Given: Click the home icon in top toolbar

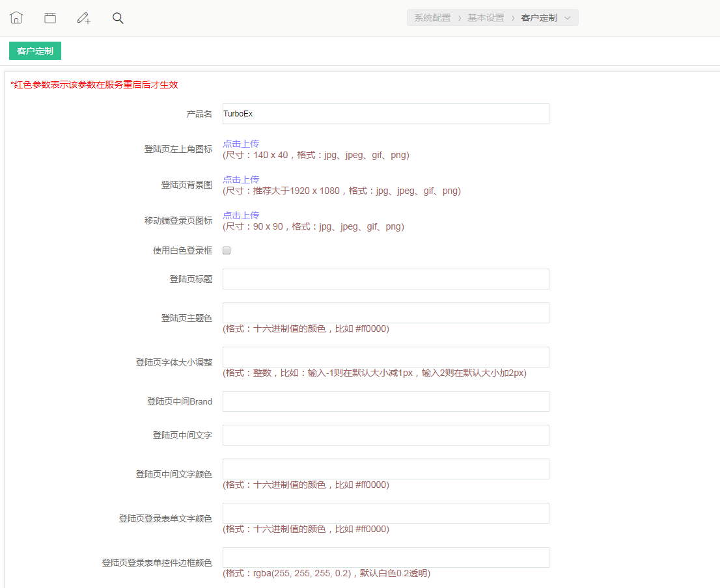Looking at the screenshot, I should (x=16, y=18).
